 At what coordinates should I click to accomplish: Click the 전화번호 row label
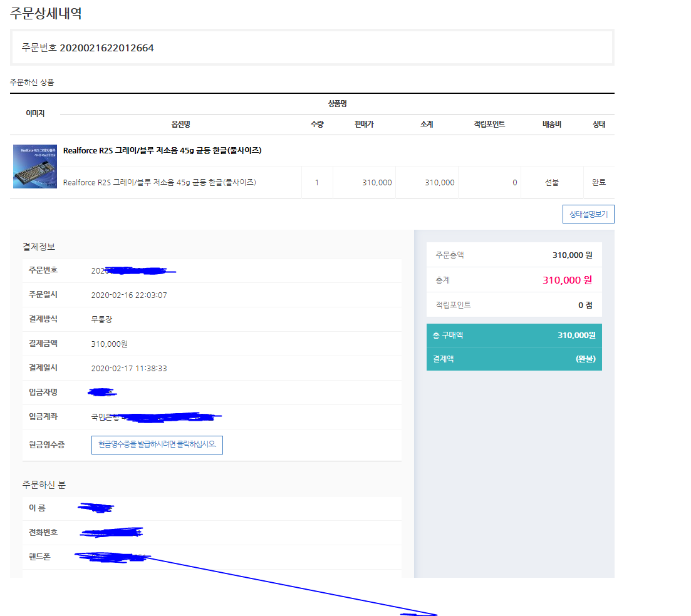pyautogui.click(x=43, y=532)
